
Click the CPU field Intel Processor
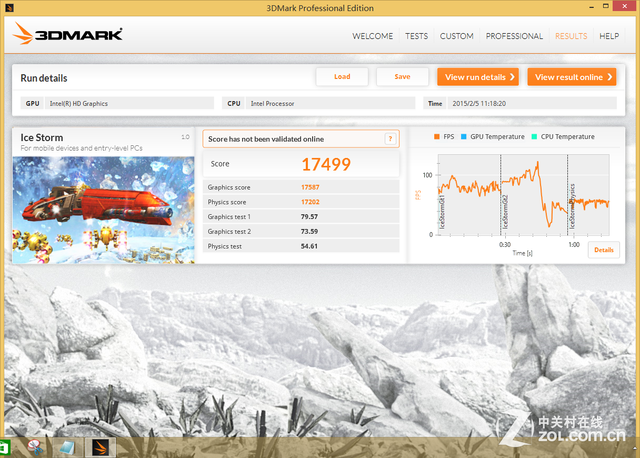[330, 103]
